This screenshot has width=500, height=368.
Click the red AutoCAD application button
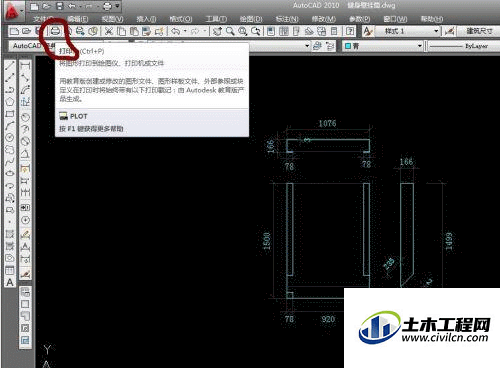13,10
